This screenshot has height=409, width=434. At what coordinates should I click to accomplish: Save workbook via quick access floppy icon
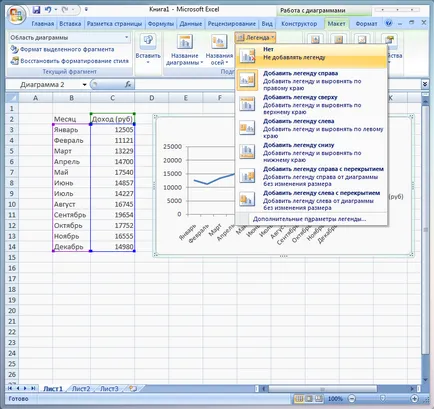click(36, 10)
